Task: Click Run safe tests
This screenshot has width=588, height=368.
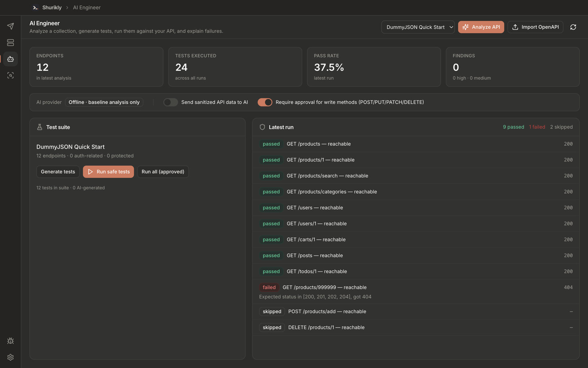Action: pos(108,172)
